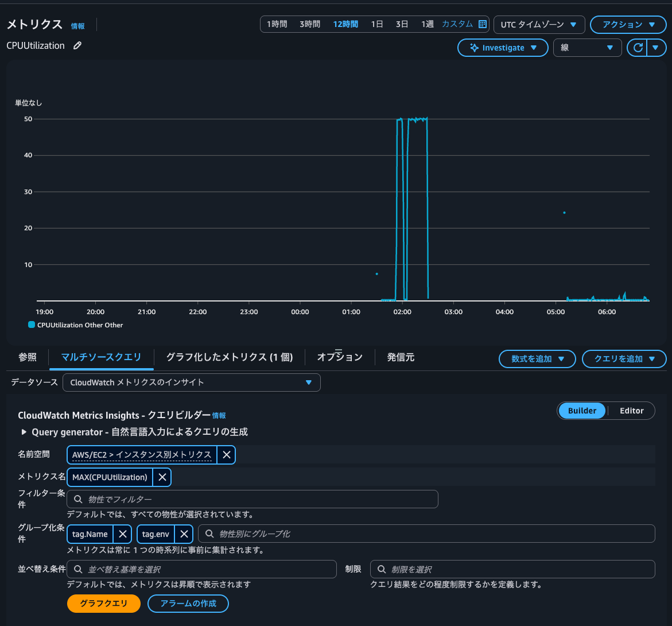Select the 1時間 time range
Image resolution: width=672 pixels, height=626 pixels.
pyautogui.click(x=277, y=24)
